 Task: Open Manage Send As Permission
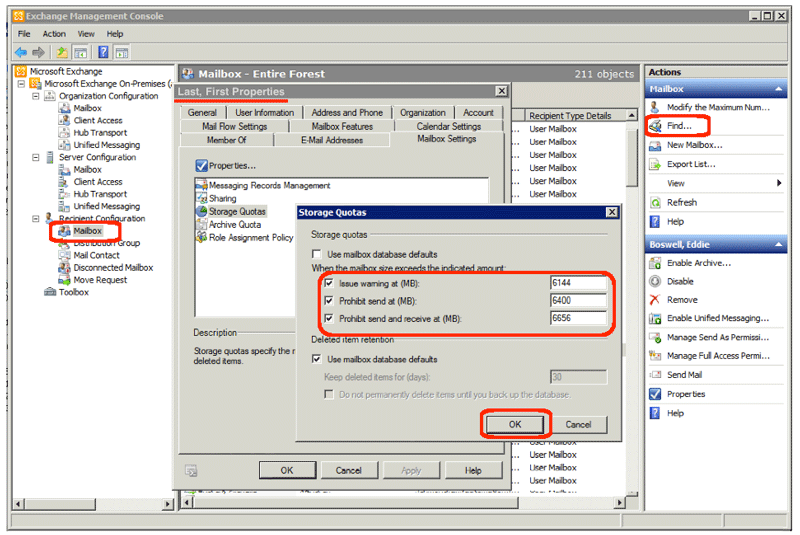(717, 338)
